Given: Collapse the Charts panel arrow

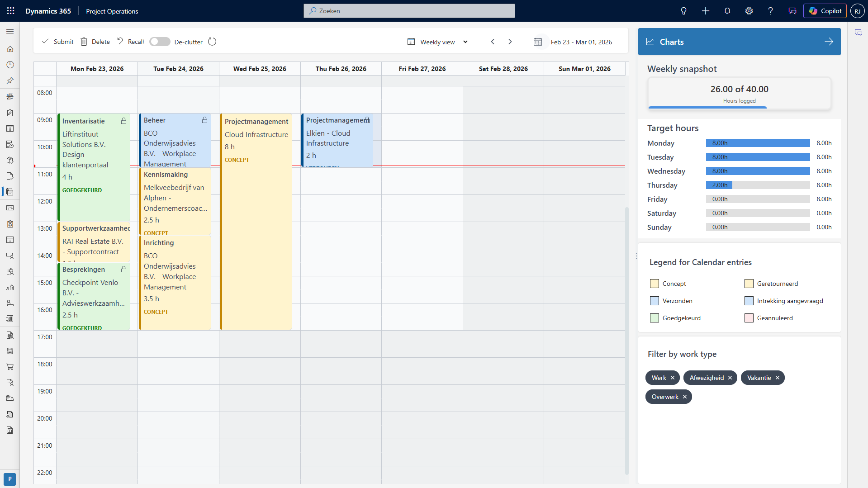Looking at the screenshot, I should (829, 42).
